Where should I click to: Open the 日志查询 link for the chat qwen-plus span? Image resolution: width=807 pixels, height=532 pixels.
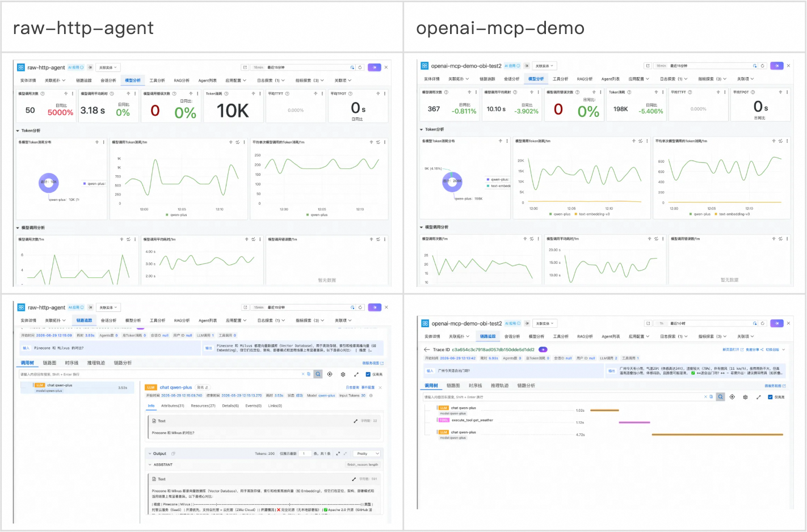point(352,388)
